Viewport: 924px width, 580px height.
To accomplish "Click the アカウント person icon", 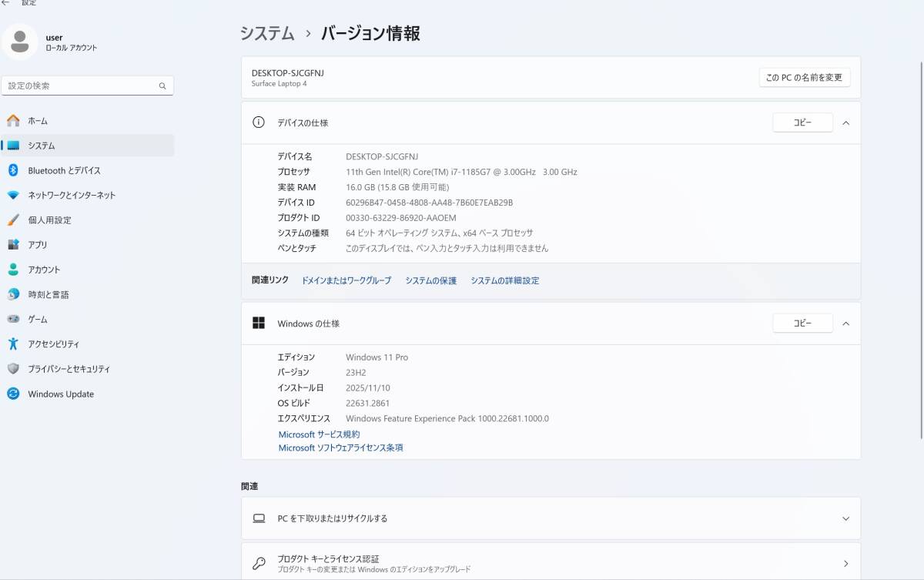I will click(x=13, y=270).
